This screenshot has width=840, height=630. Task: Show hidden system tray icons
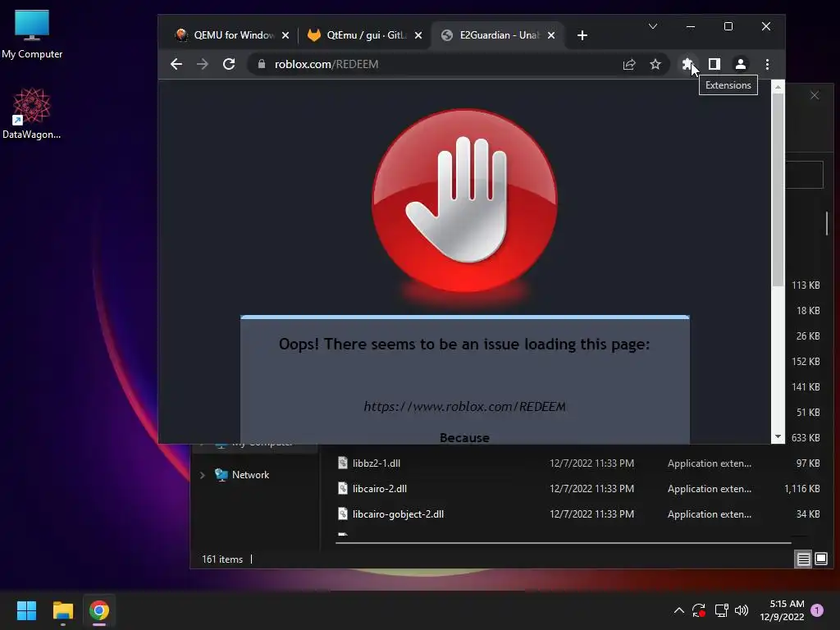click(x=678, y=610)
